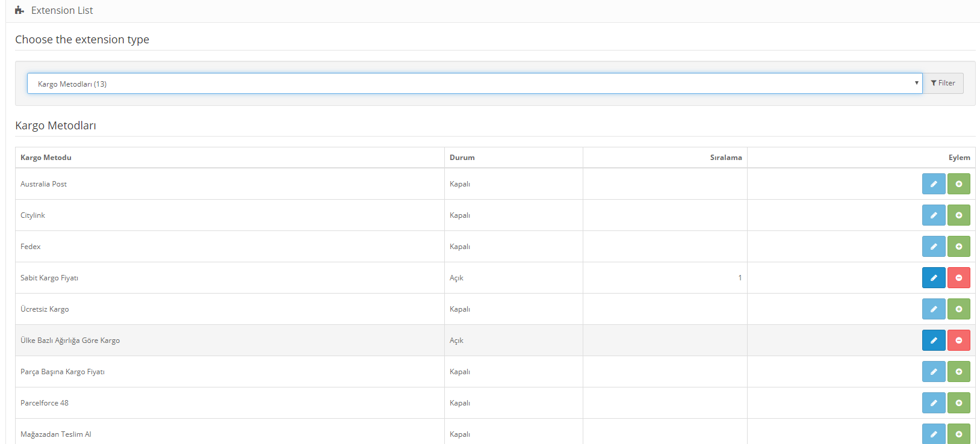Install the Mağazadan Teslim Al extension

tap(959, 434)
